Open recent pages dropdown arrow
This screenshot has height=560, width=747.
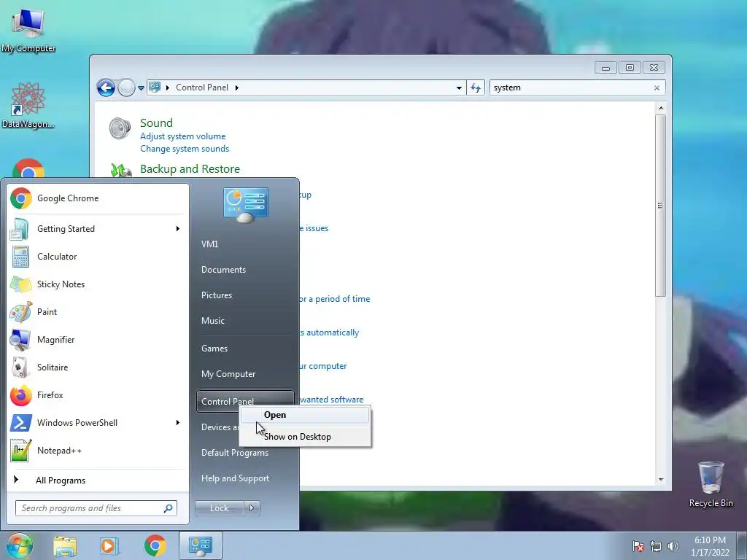[x=141, y=88]
